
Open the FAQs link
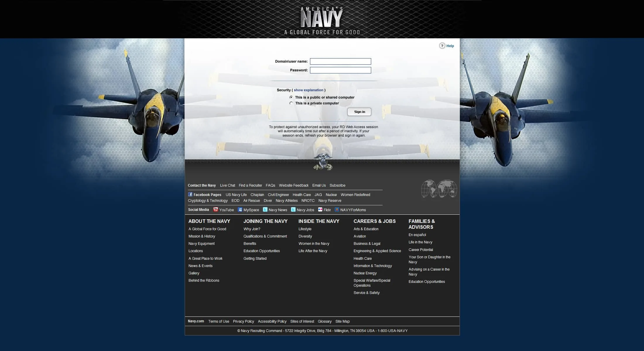tap(270, 185)
